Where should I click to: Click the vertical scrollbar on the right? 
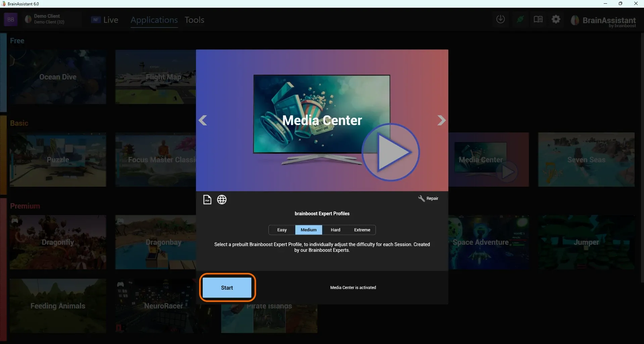click(642, 158)
